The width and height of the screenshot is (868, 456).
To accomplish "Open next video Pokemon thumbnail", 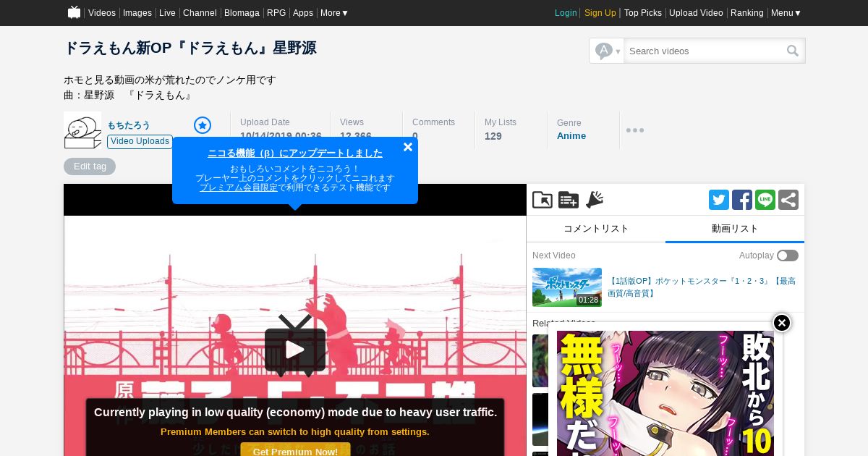I will point(567,287).
